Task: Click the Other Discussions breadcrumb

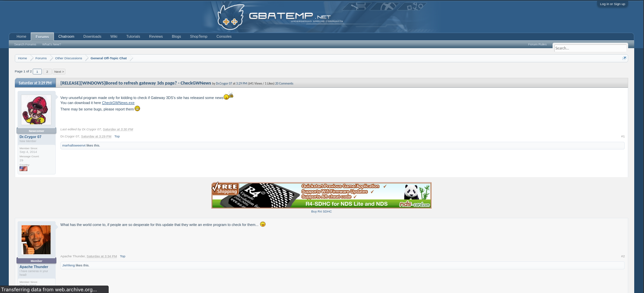Action: [68, 58]
